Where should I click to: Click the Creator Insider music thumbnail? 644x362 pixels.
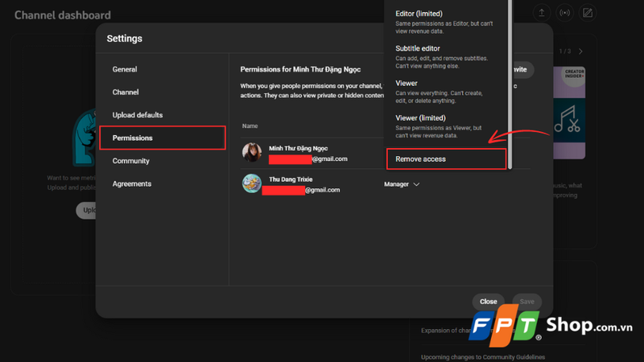coord(568,113)
